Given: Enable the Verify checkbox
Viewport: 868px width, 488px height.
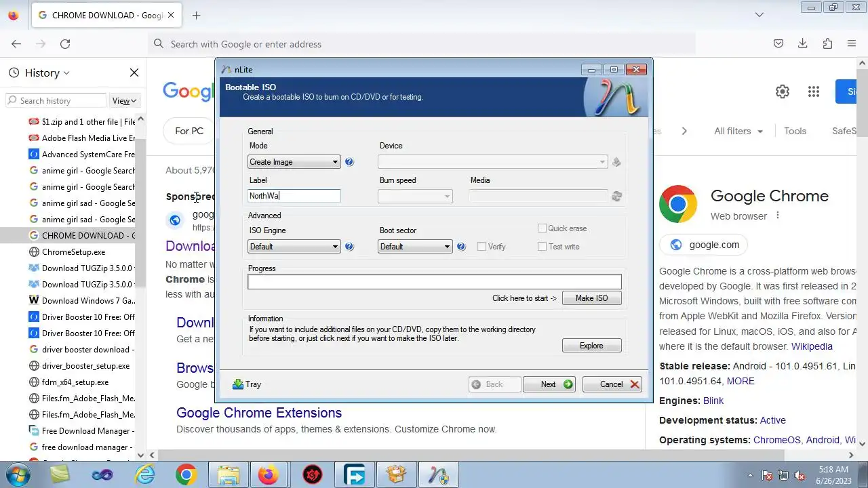Looking at the screenshot, I should [x=481, y=247].
